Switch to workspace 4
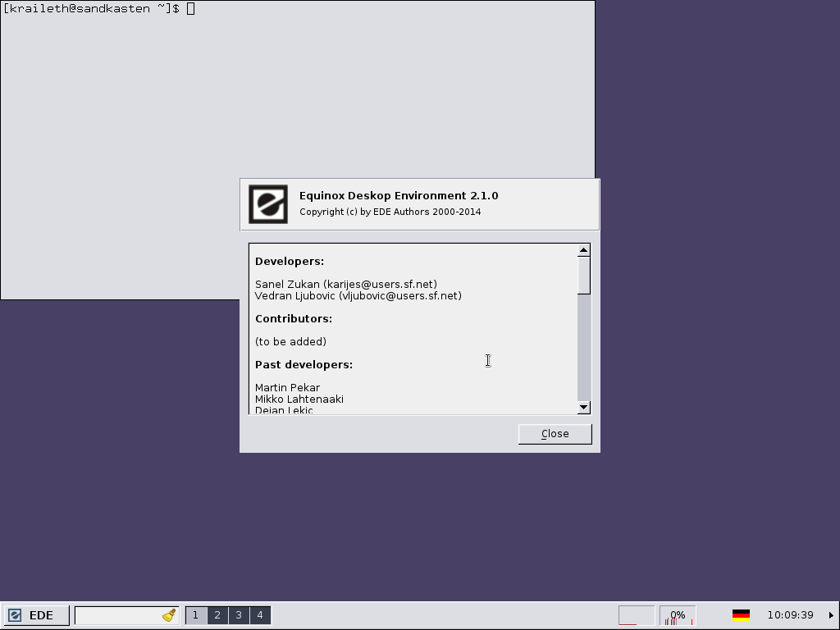Screen dimensions: 840x630 [x=260, y=615]
